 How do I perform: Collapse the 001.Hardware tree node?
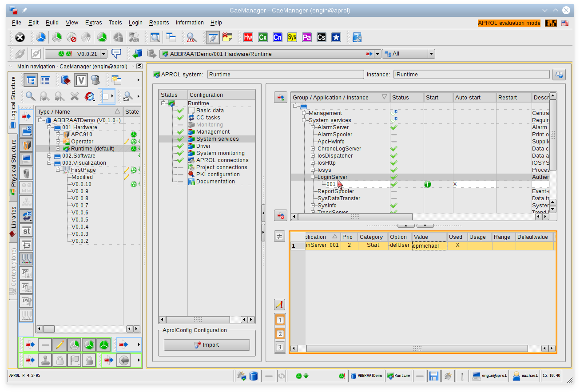(49, 127)
